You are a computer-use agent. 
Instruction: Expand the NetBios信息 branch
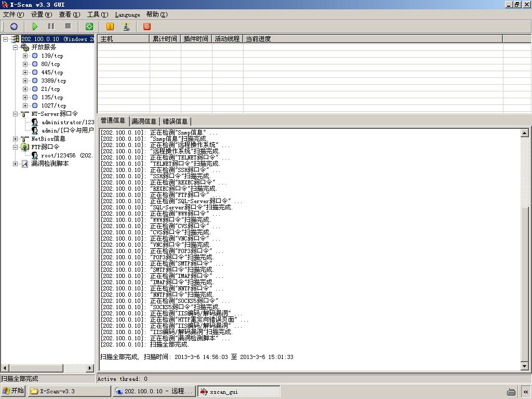[x=15, y=139]
